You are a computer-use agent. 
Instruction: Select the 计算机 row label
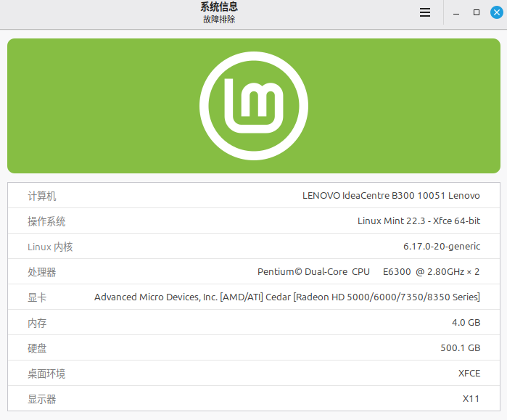(42, 196)
